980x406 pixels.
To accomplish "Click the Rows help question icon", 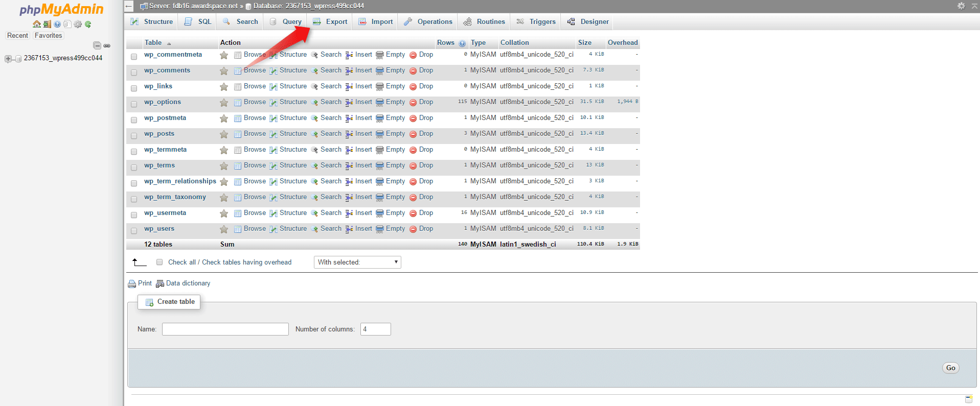I will coord(462,43).
